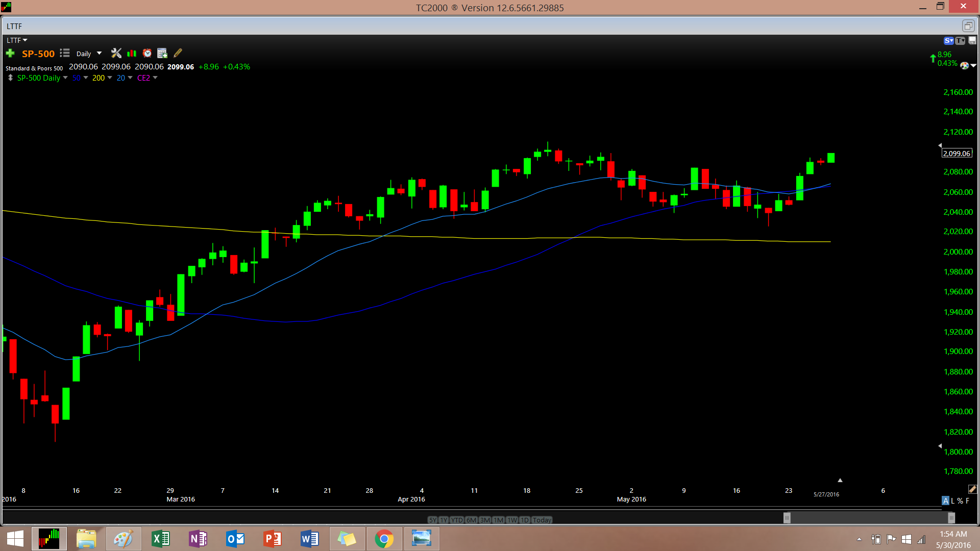Image resolution: width=980 pixels, height=551 pixels.
Task: Click the green plus add-indicator icon
Action: (10, 54)
